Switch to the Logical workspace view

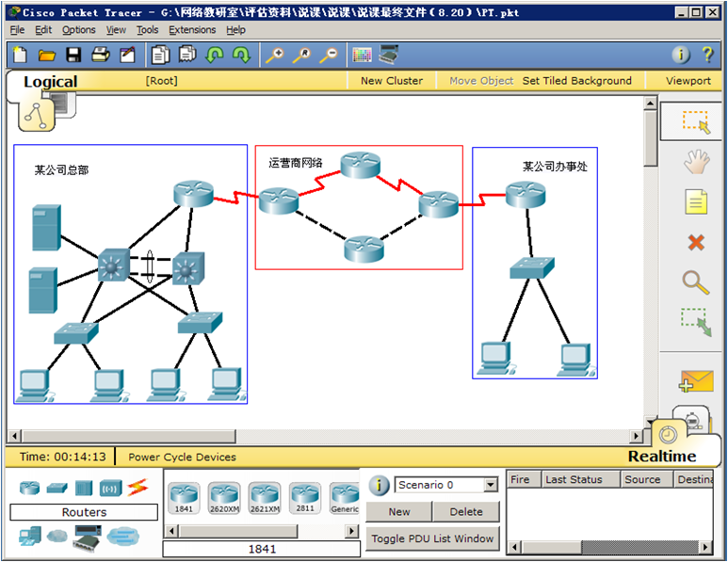click(50, 82)
